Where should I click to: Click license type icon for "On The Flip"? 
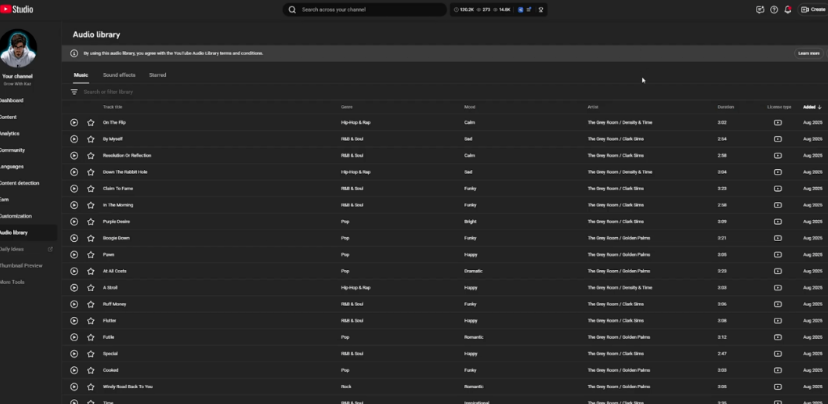click(777, 123)
